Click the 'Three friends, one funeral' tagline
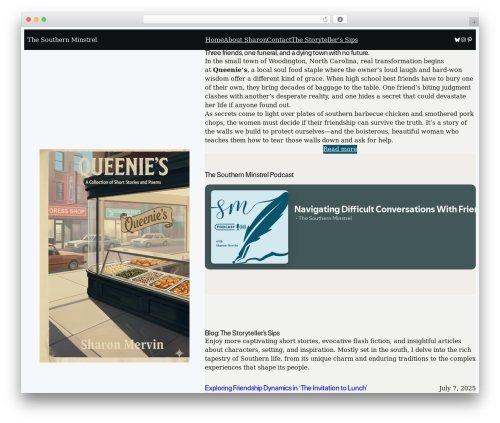 click(287, 53)
